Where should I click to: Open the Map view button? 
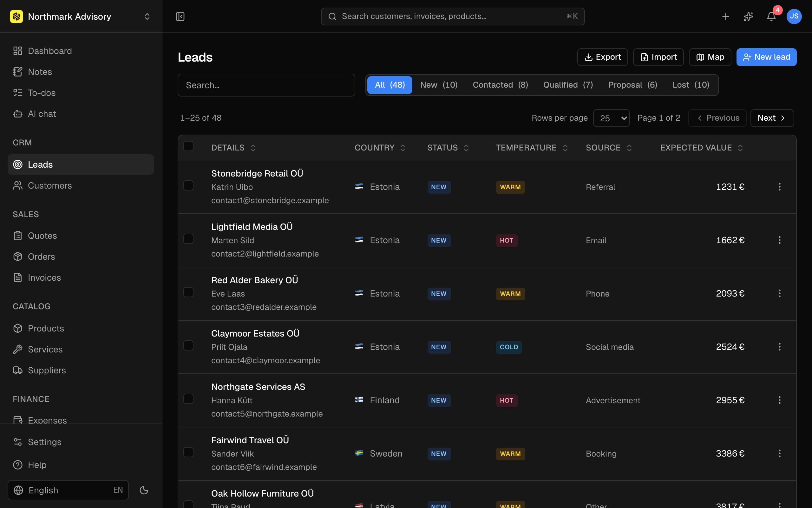click(710, 57)
